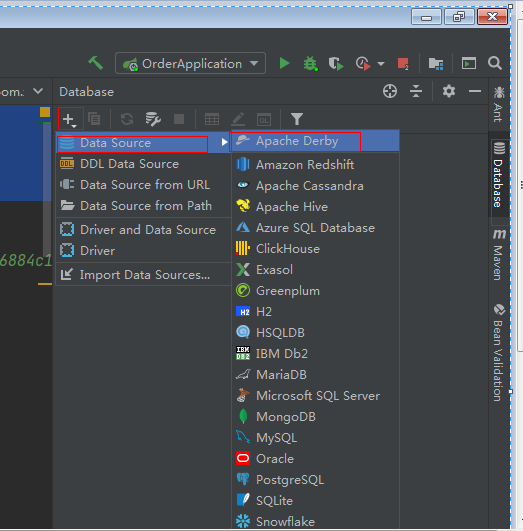Screen dimensions: 523x531
Task: Expand the profiler run options dropdown arrow
Action: (x=381, y=64)
